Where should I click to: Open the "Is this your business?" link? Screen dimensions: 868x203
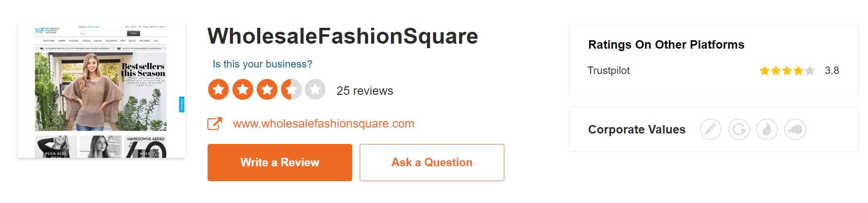263,64
